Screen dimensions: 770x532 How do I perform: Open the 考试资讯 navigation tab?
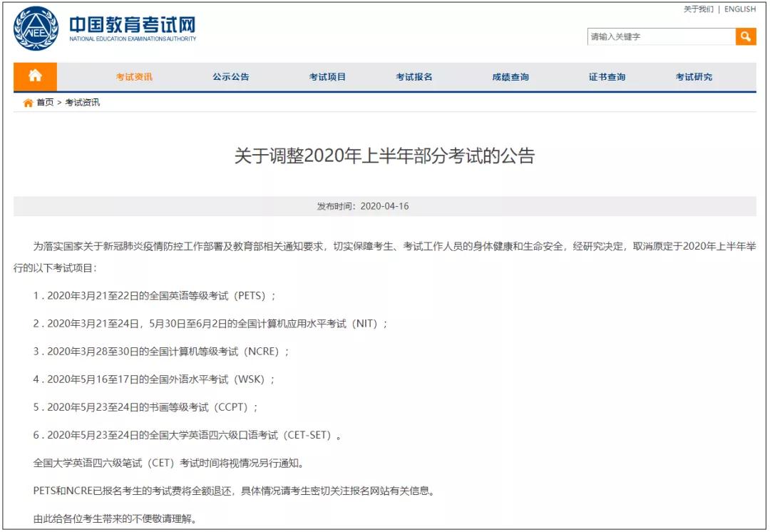(x=134, y=76)
